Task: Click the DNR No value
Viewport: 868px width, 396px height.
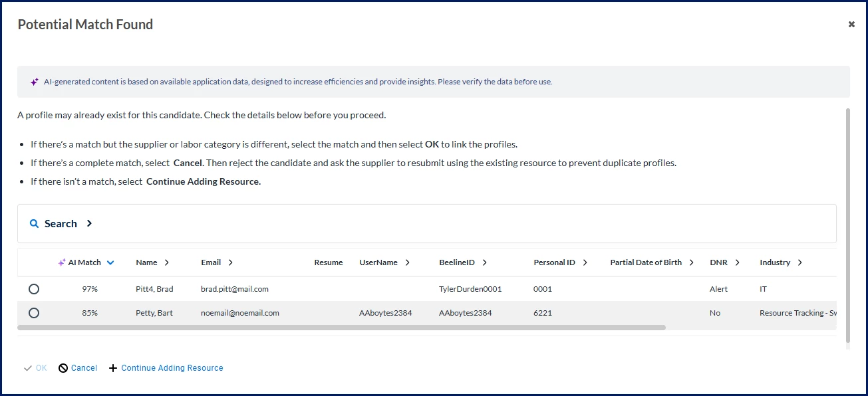Action: point(715,313)
